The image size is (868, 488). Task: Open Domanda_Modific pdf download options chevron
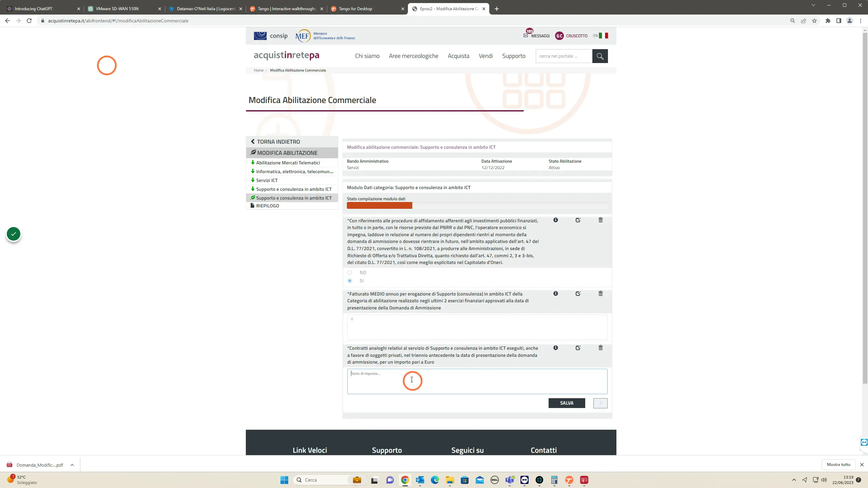[72, 465]
